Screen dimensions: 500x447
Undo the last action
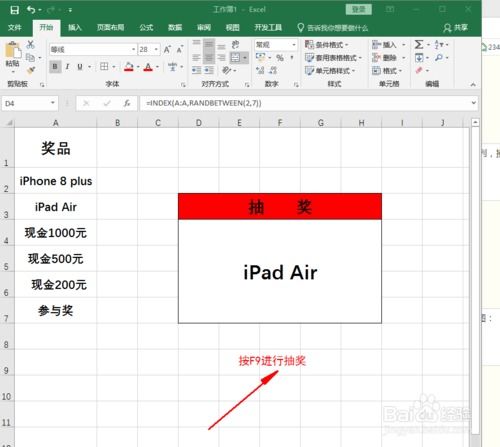pos(31,10)
